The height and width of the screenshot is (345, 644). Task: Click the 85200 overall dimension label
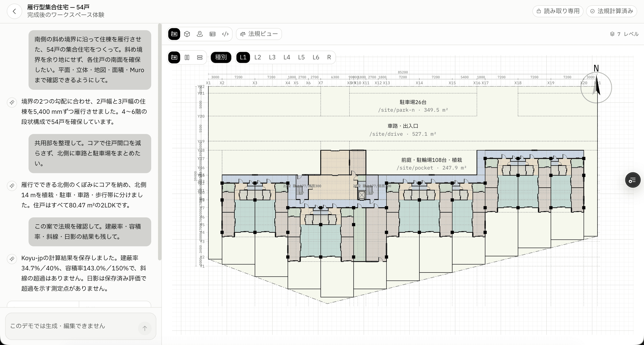pyautogui.click(x=403, y=72)
